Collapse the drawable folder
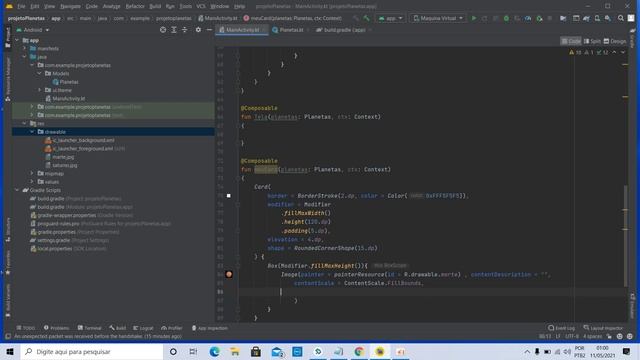Image resolution: width=640 pixels, height=360 pixels. (32, 132)
